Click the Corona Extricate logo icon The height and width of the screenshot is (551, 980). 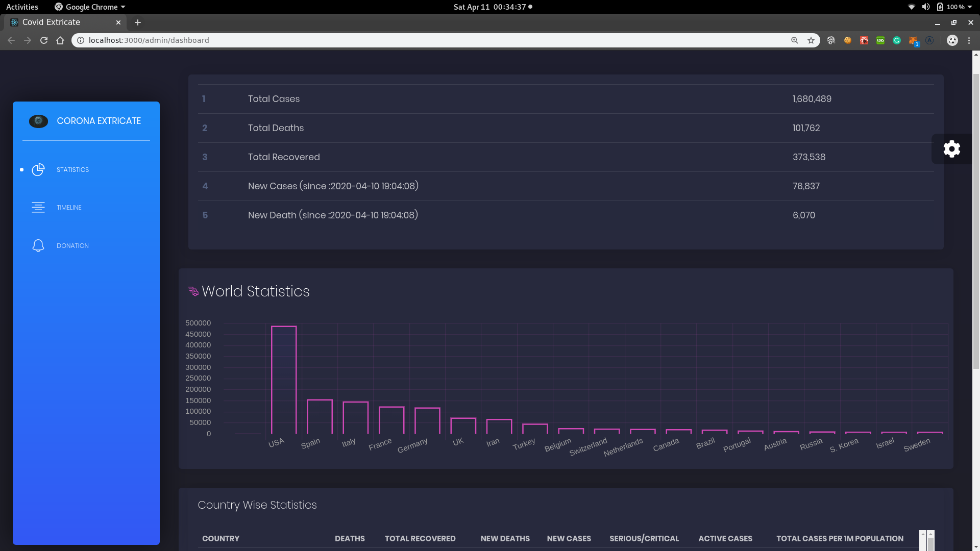click(x=38, y=121)
